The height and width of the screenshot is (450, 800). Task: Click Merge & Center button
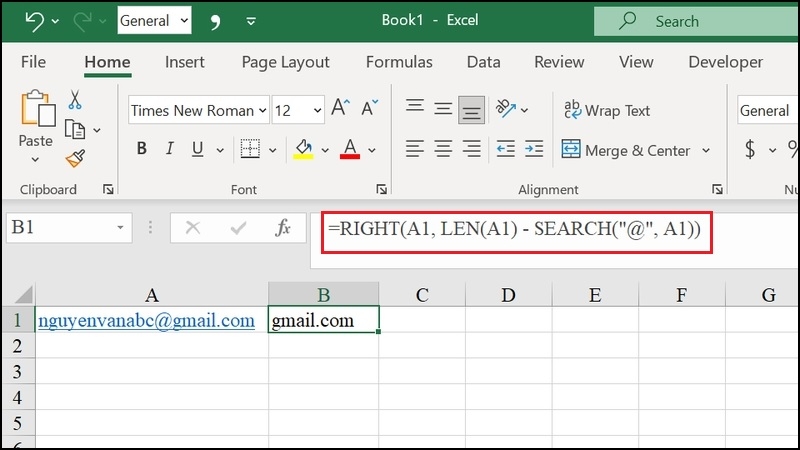point(626,150)
